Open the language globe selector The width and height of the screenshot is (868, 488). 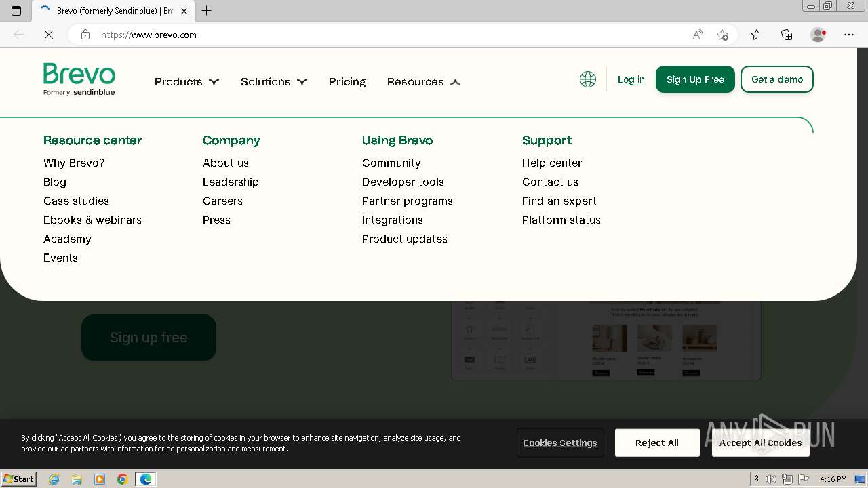[x=588, y=79]
